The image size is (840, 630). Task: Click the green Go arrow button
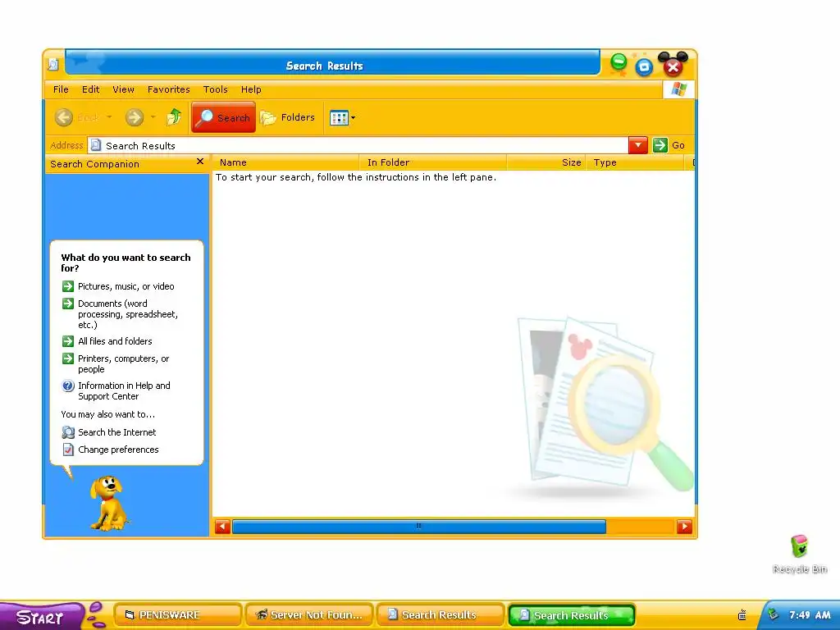coord(660,145)
